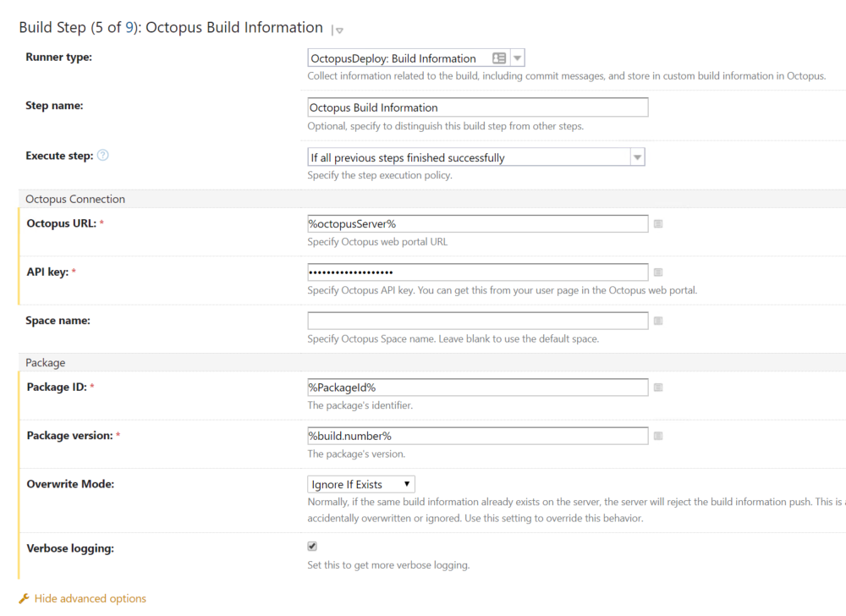The width and height of the screenshot is (846, 616).
Task: Click the wrench icon beside Hide advanced options
Action: tap(25, 599)
